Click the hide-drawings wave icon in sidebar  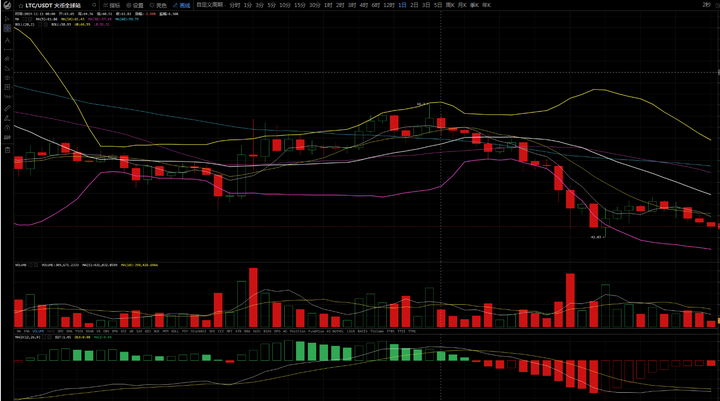coord(7,137)
